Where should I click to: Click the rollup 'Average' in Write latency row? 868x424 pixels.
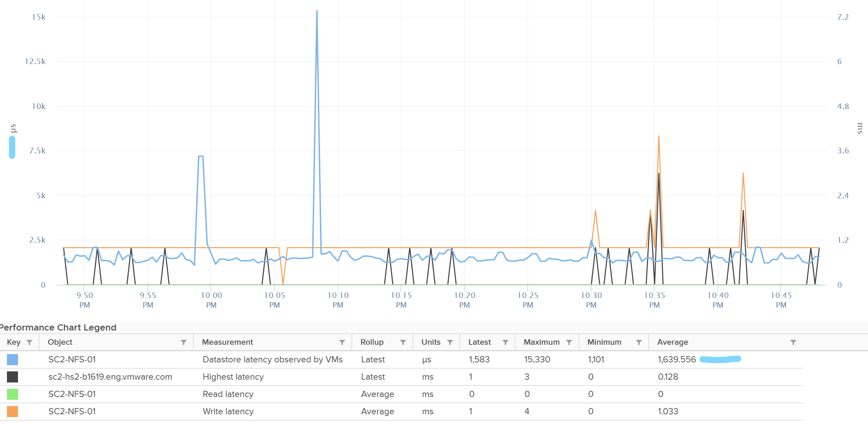coord(377,412)
